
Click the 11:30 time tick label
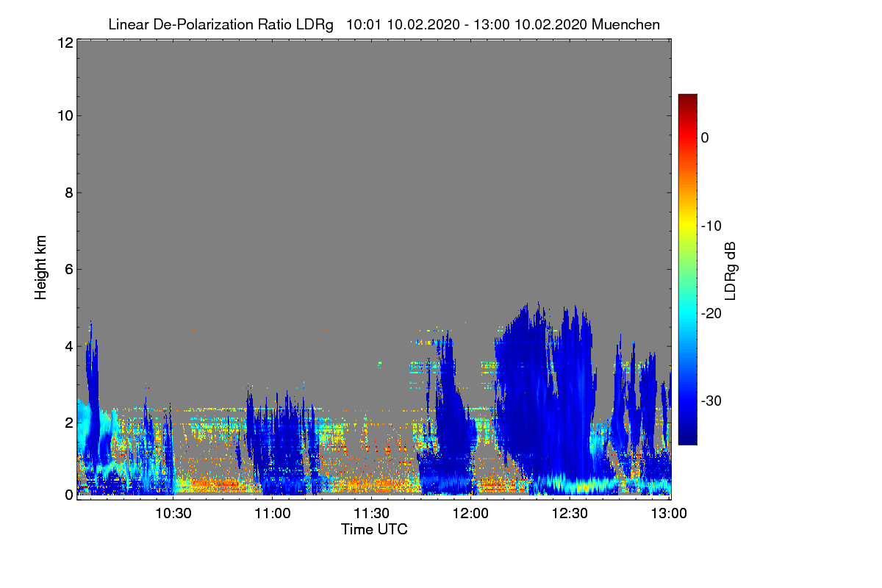coord(372,514)
